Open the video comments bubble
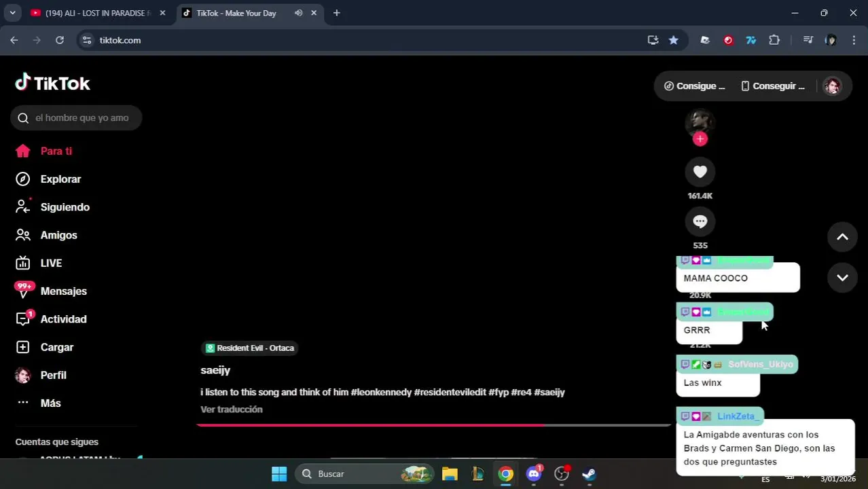The width and height of the screenshot is (868, 489). [700, 221]
